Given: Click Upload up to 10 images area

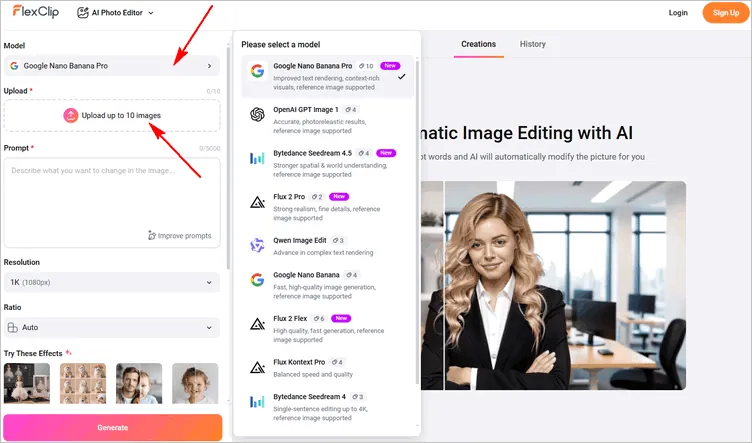Looking at the screenshot, I should pos(112,116).
